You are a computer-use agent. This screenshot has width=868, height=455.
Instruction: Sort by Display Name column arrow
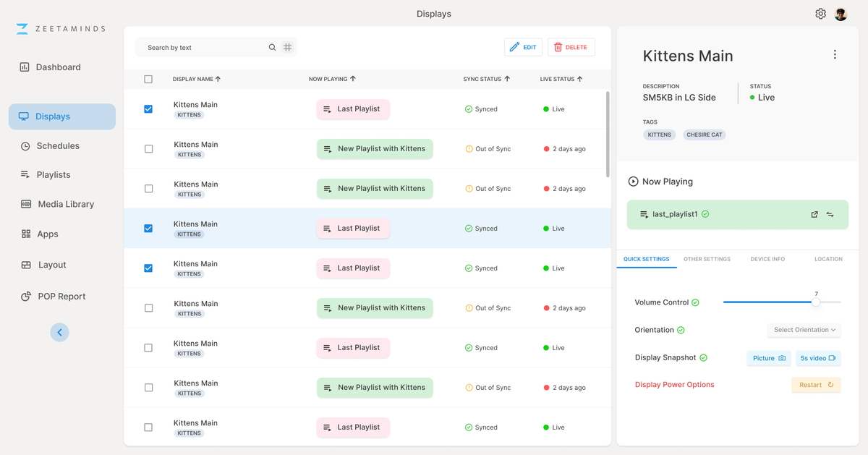click(x=218, y=79)
